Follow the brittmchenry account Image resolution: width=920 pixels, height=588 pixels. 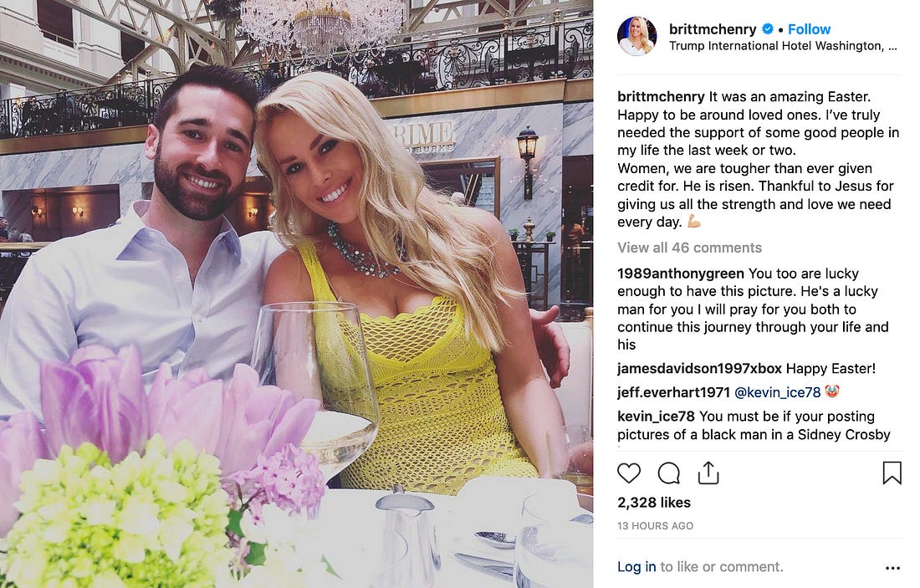pyautogui.click(x=809, y=28)
